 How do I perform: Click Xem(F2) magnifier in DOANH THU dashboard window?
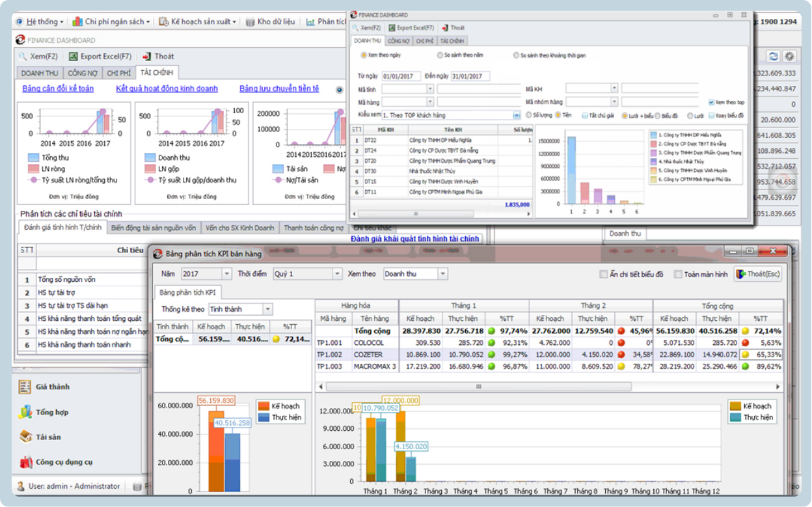click(356, 28)
